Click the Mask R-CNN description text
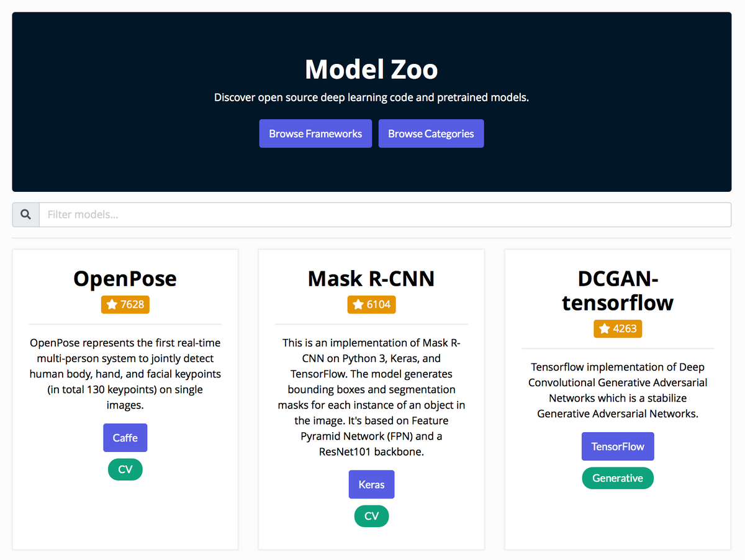Screen dimensions: 745x560 tap(371, 397)
